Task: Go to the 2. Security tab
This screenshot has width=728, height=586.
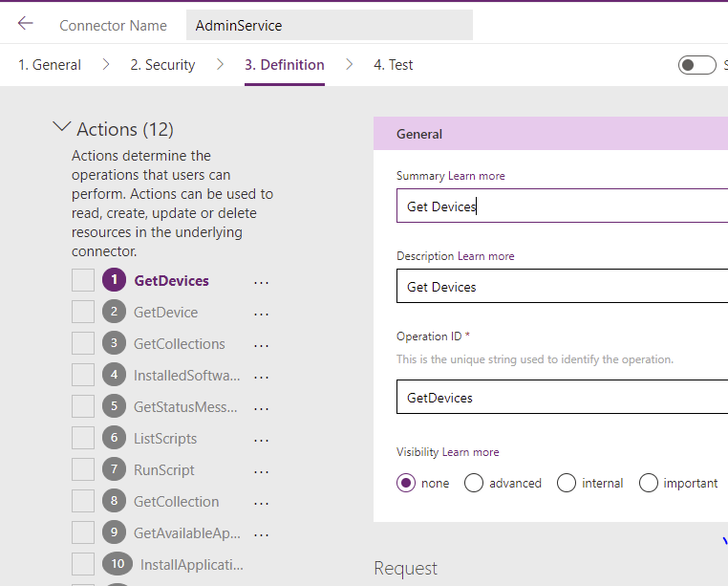Action: pyautogui.click(x=162, y=65)
